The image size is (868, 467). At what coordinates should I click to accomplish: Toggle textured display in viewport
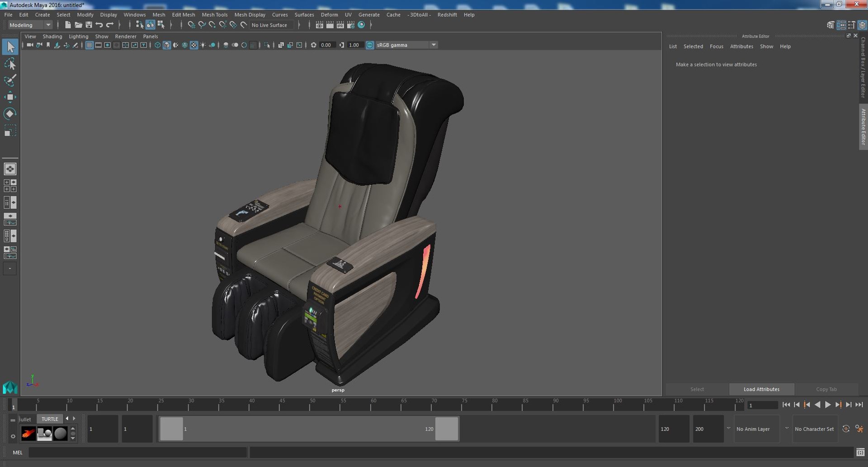tap(194, 45)
